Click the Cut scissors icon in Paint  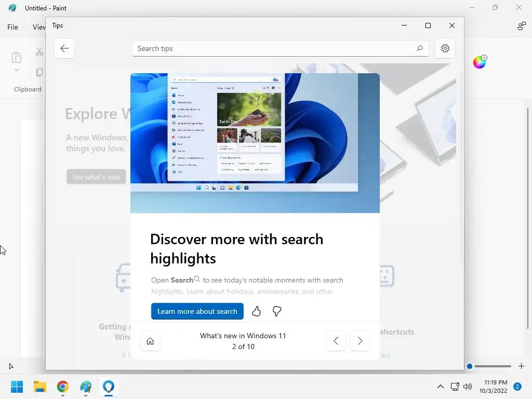pos(39,51)
